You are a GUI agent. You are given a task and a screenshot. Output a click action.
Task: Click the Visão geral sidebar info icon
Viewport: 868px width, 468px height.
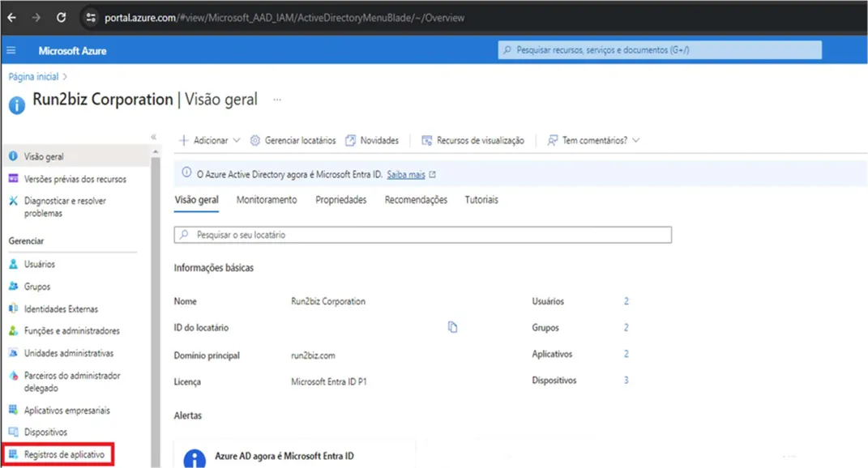tap(13, 156)
